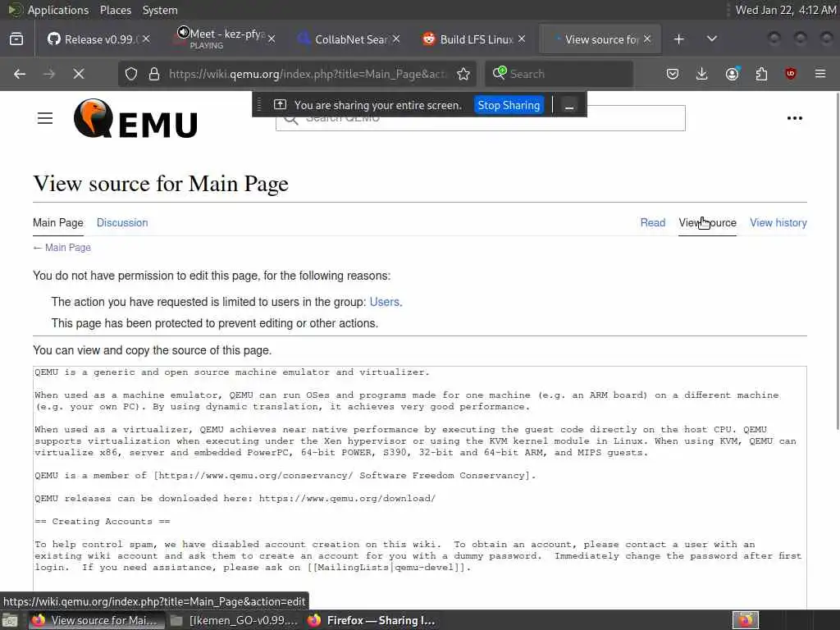The image size is (840, 630).
Task: Mute the Meet tab audio icon
Action: (183, 33)
